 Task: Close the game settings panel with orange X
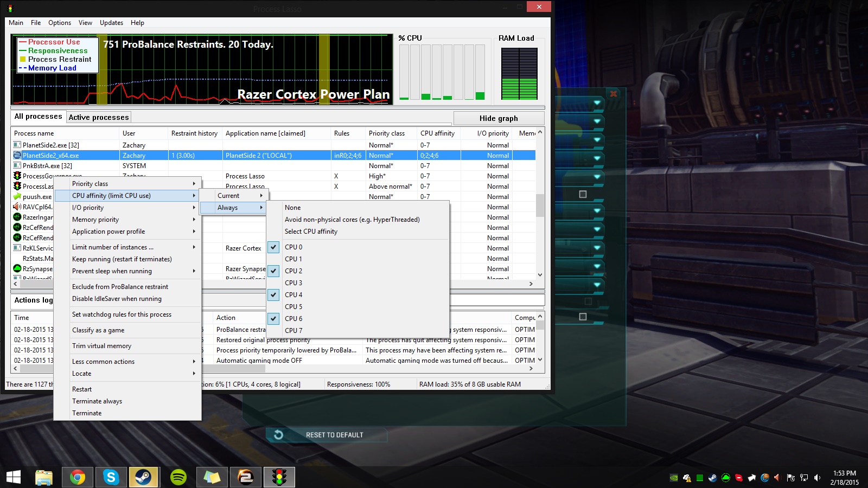click(x=614, y=94)
